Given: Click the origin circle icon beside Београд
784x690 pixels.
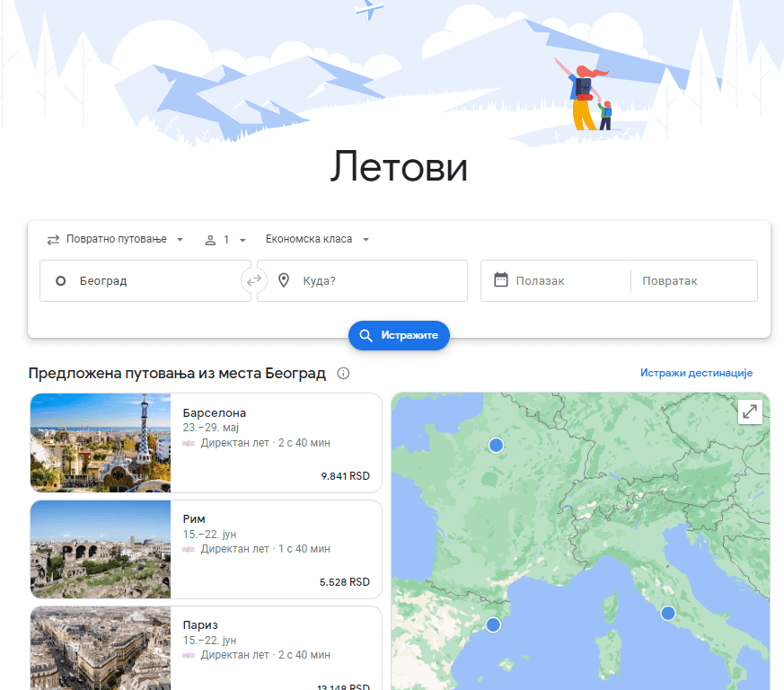Looking at the screenshot, I should [60, 280].
